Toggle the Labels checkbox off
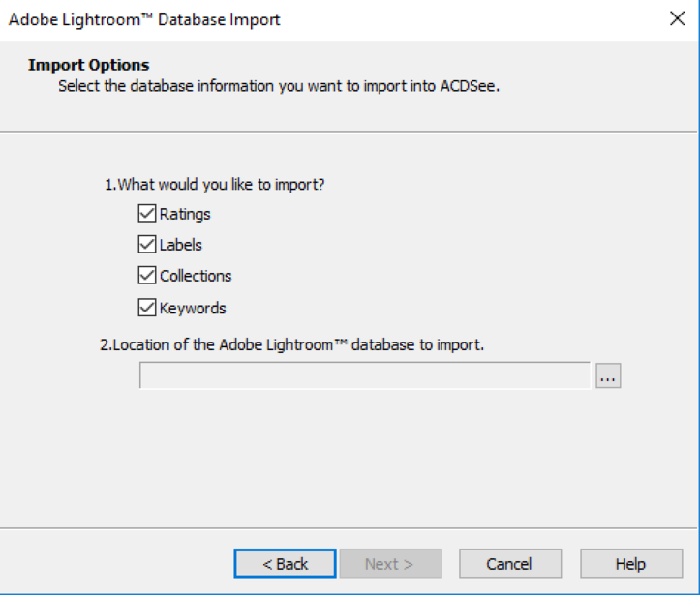The height and width of the screenshot is (595, 700). pyautogui.click(x=147, y=245)
